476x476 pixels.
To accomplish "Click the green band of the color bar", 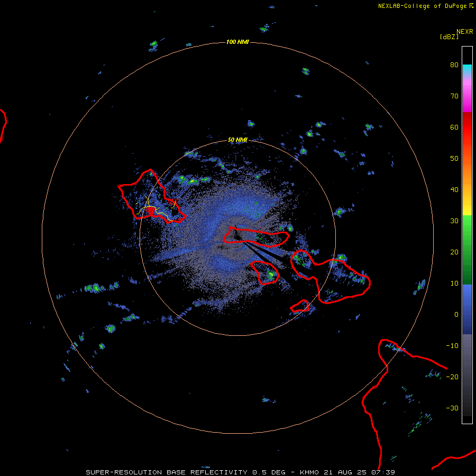I will [467, 250].
